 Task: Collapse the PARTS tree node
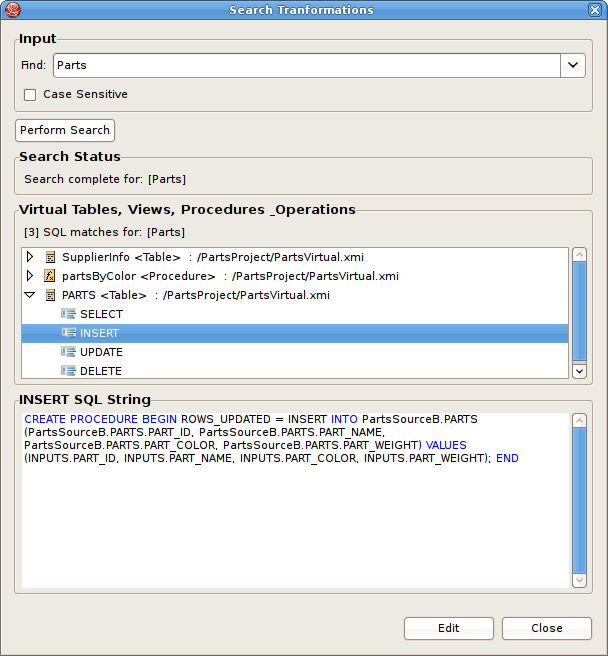[x=30, y=295]
